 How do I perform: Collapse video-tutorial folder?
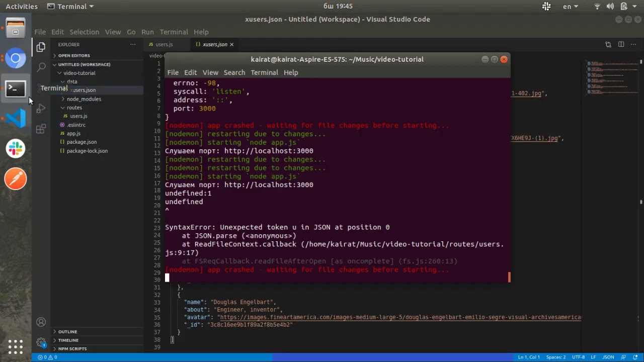pos(79,73)
